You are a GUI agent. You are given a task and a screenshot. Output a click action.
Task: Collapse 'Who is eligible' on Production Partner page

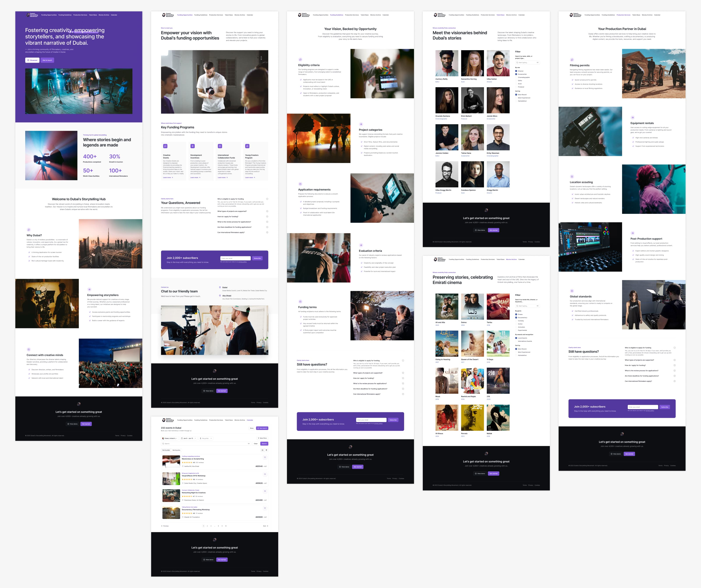pos(674,348)
